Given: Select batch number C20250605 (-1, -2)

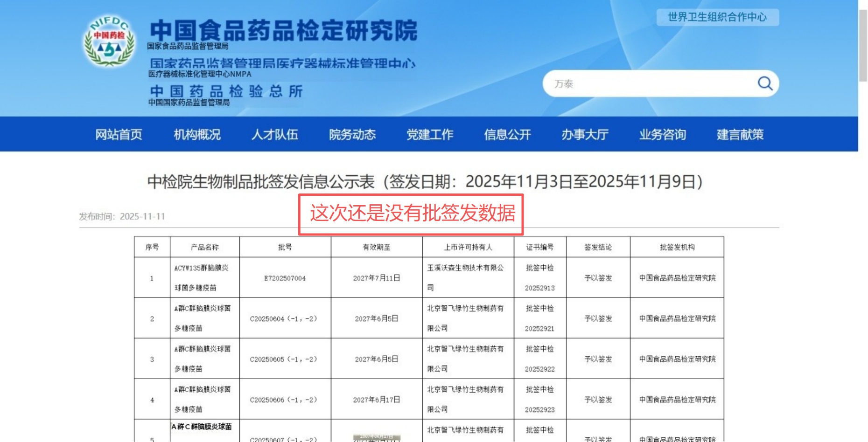Looking at the screenshot, I should click(x=284, y=359).
